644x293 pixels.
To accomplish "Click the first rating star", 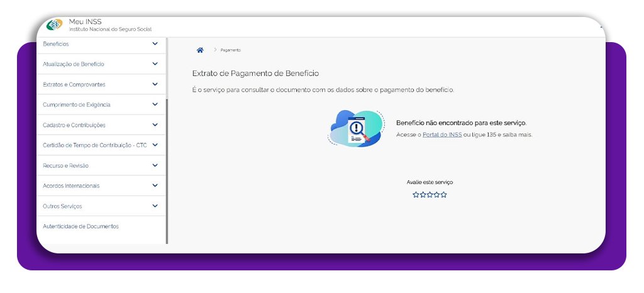I will 416,195.
